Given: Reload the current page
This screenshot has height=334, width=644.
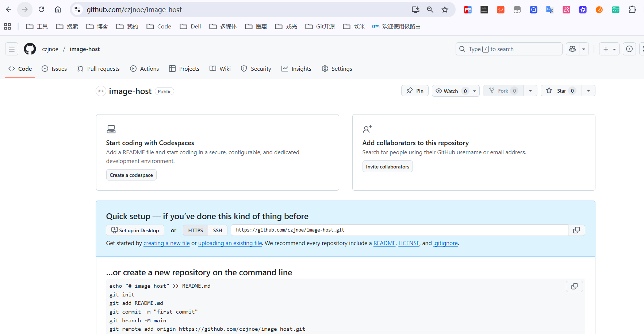Looking at the screenshot, I should (41, 9).
